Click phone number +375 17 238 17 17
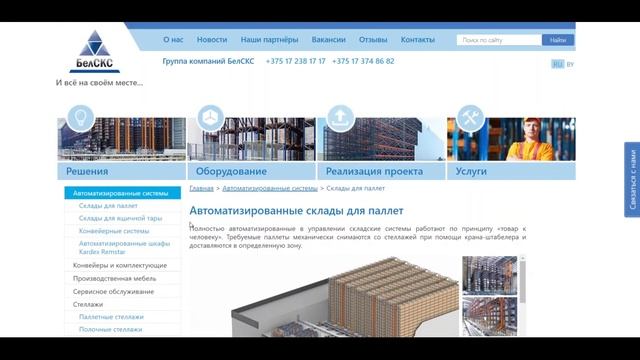 [x=296, y=61]
